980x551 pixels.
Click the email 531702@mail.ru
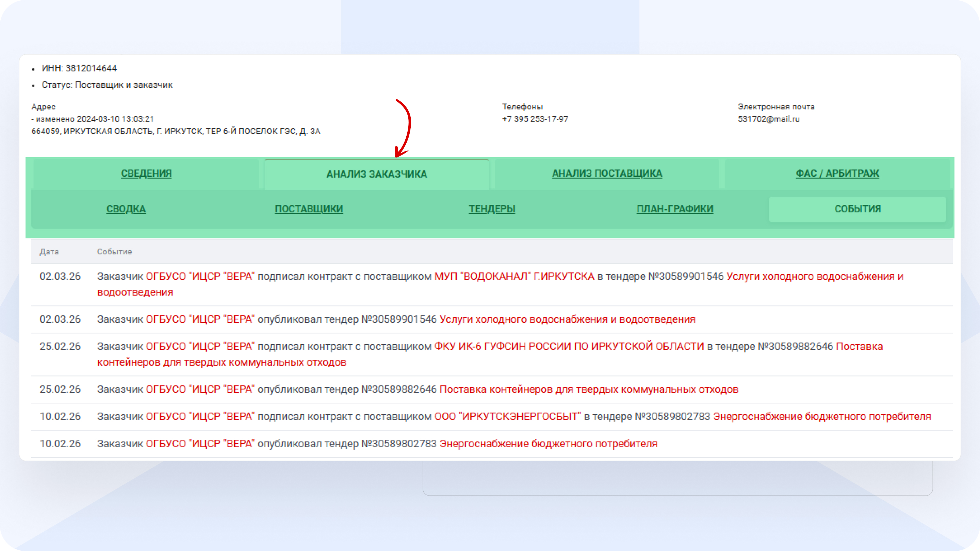(768, 119)
